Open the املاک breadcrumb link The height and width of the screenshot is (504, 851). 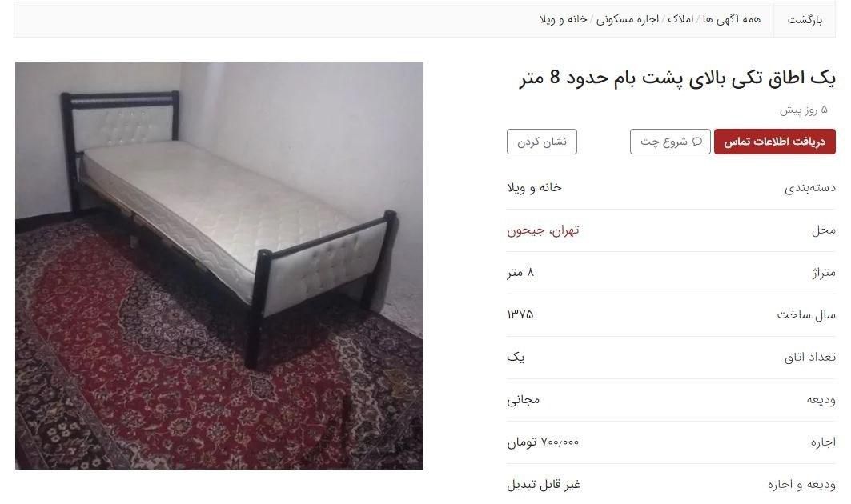click(680, 19)
